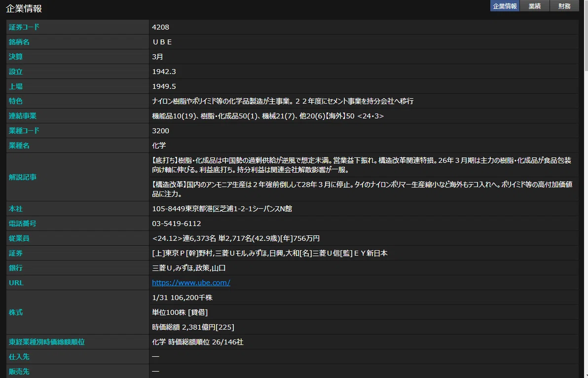Select the 銘柄名 value ＵＢＥ
The width and height of the screenshot is (588, 378).
[162, 42]
